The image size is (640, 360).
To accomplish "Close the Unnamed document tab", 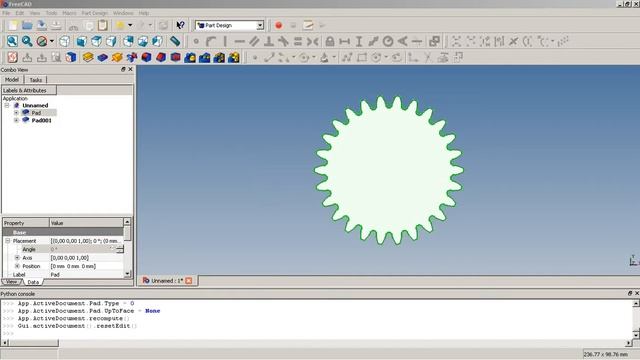I will click(189, 281).
